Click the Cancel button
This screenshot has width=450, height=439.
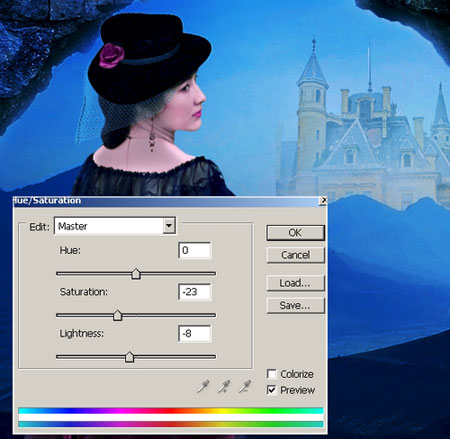(x=295, y=255)
